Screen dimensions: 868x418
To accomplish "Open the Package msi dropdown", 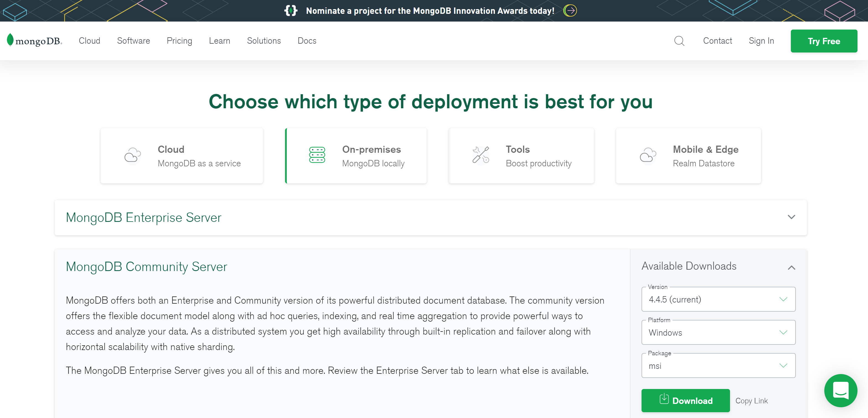I will [x=718, y=366].
